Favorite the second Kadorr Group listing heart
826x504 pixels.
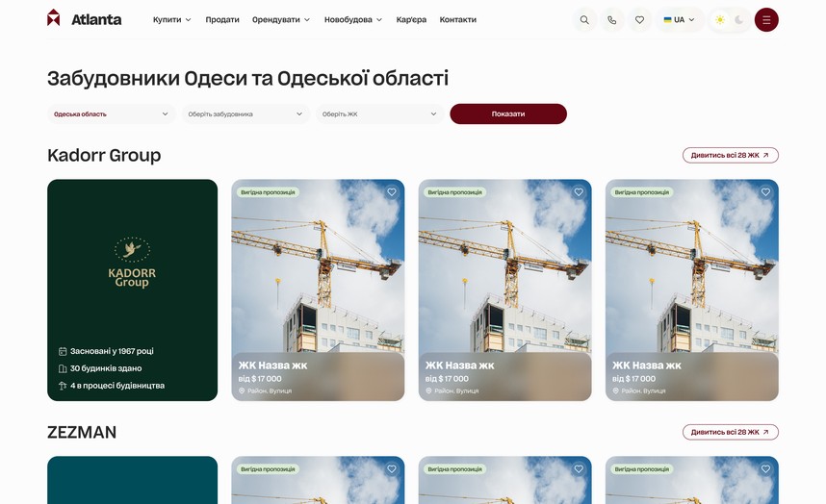[579, 192]
